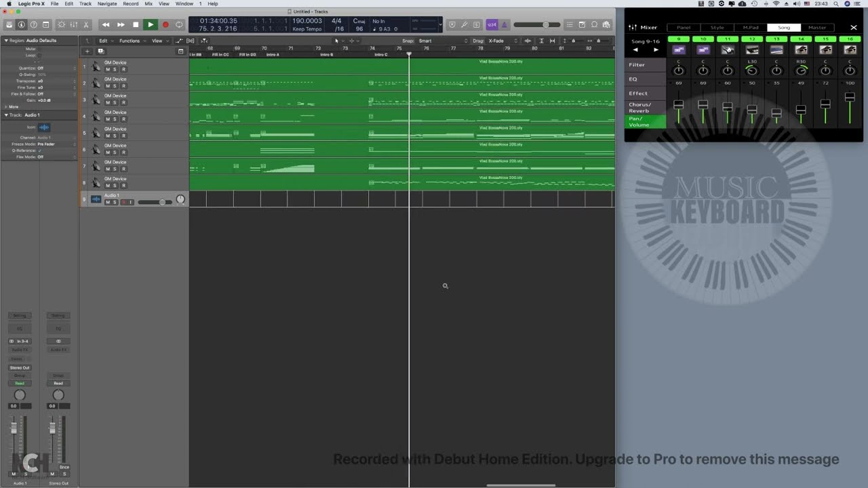
Task: Toggle the 1234 Count-in button
Action: coord(492,25)
